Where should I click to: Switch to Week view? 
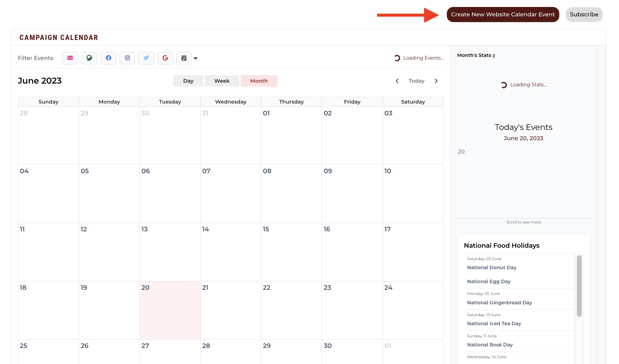222,81
